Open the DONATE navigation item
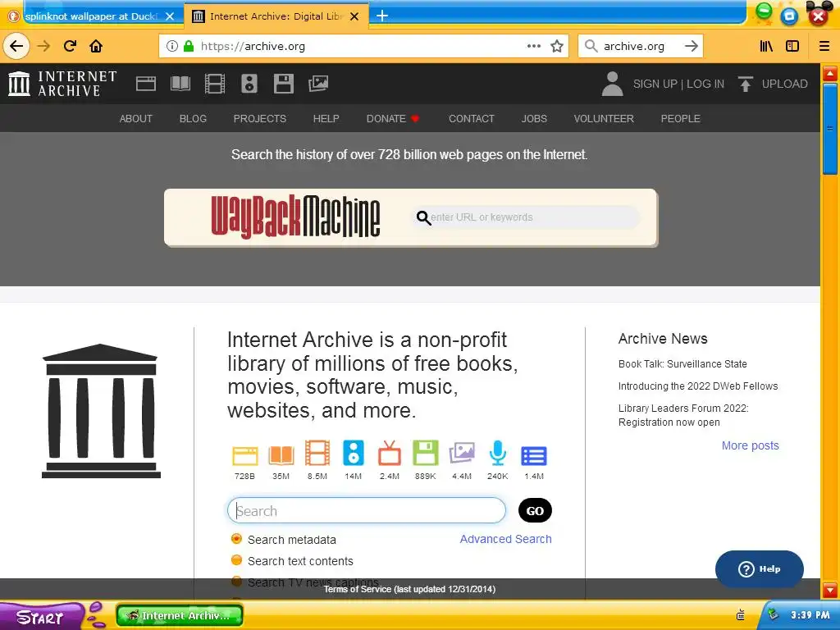This screenshot has height=630, width=840. pos(392,118)
